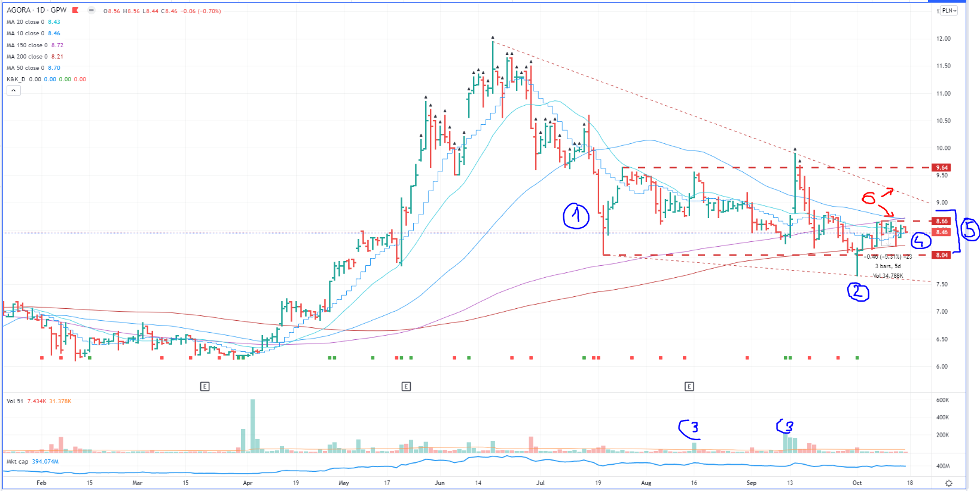Click the red flag icon beside GPW

point(75,10)
